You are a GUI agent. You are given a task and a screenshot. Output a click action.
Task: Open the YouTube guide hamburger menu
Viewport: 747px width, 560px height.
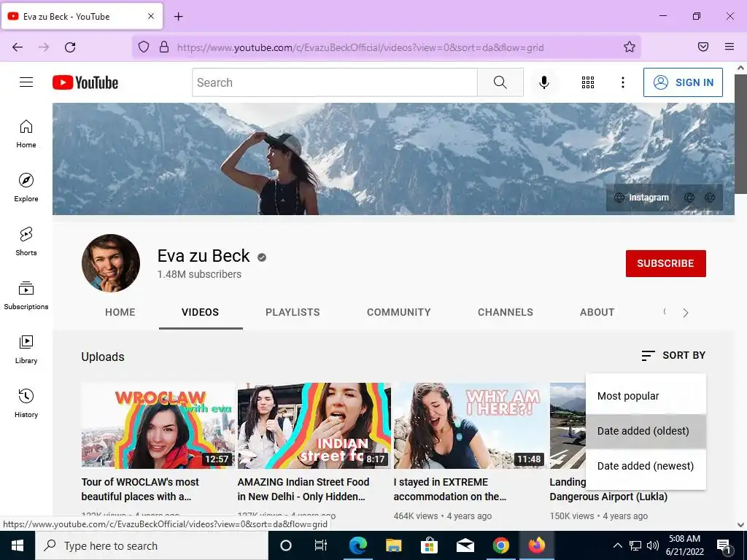click(x=26, y=82)
